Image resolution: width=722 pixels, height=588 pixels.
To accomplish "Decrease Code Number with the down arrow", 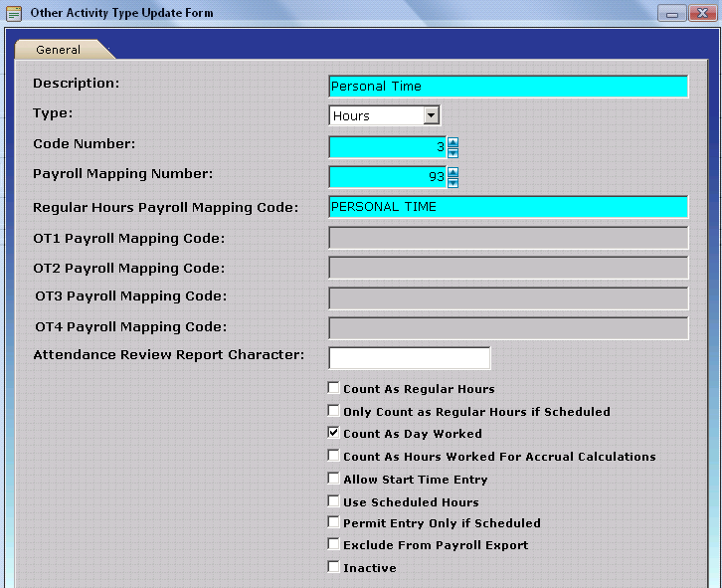I will click(x=453, y=153).
